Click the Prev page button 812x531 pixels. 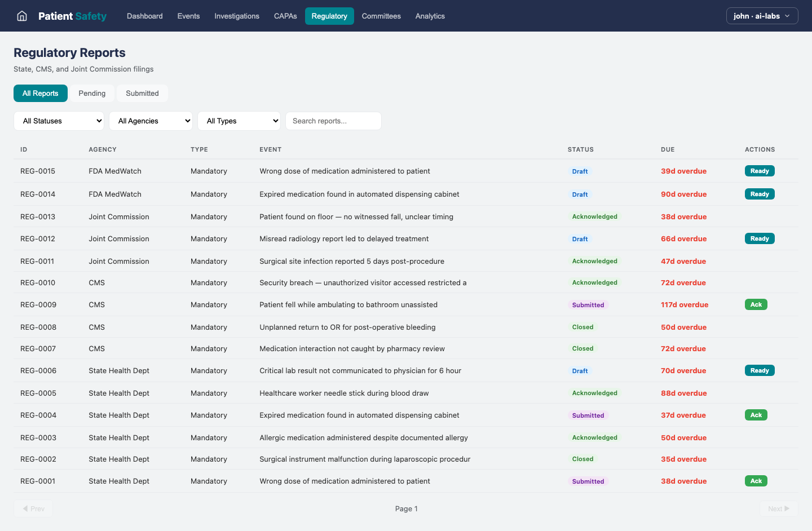point(33,508)
